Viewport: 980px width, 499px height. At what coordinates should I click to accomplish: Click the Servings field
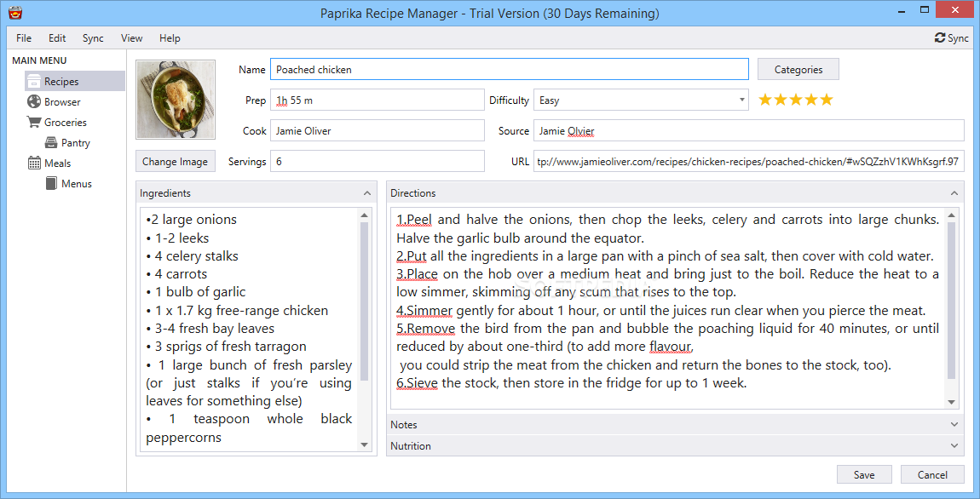coord(378,161)
